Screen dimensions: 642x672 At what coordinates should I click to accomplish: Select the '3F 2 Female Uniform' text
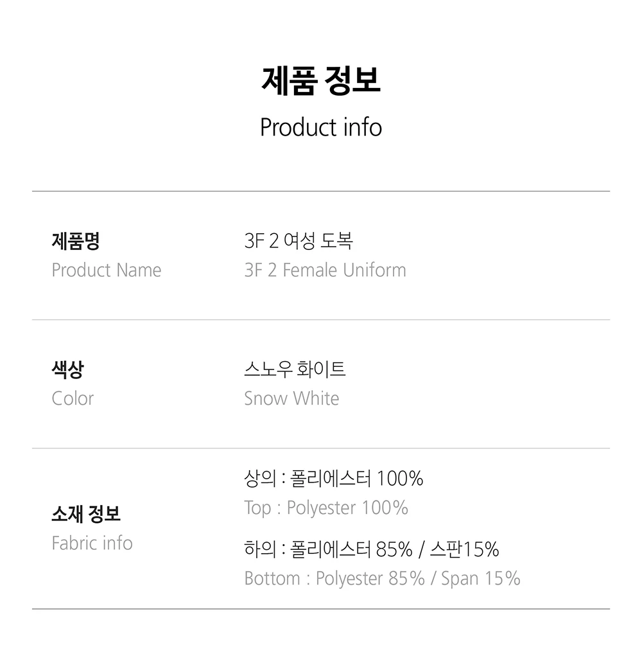[x=325, y=270]
